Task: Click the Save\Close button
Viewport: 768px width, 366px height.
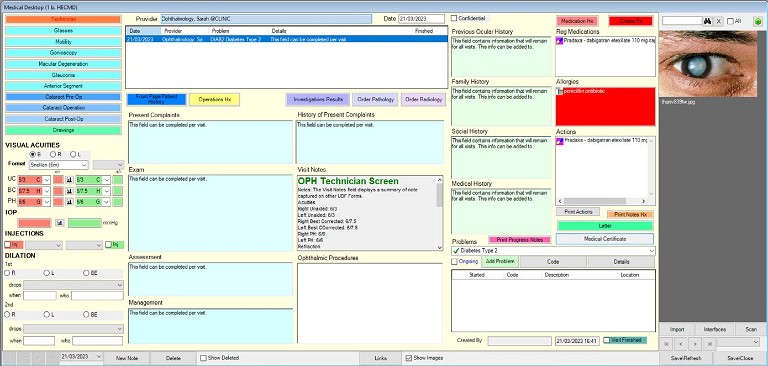Action: (x=740, y=358)
